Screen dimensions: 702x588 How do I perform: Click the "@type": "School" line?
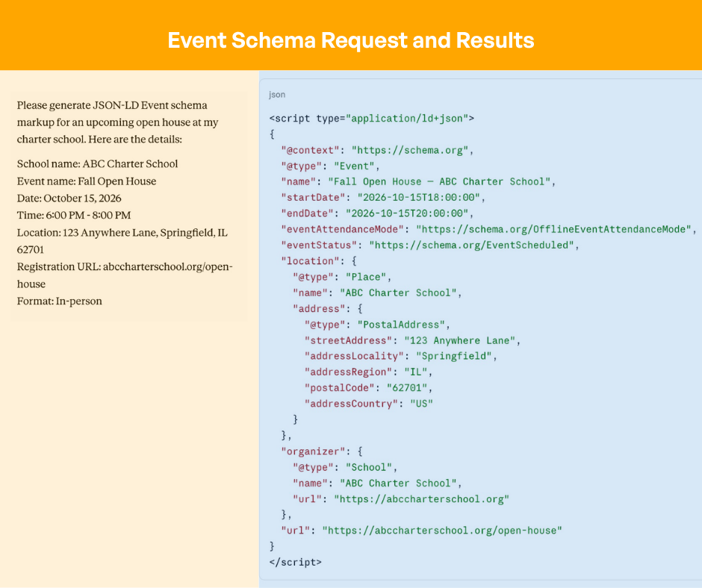(345, 468)
